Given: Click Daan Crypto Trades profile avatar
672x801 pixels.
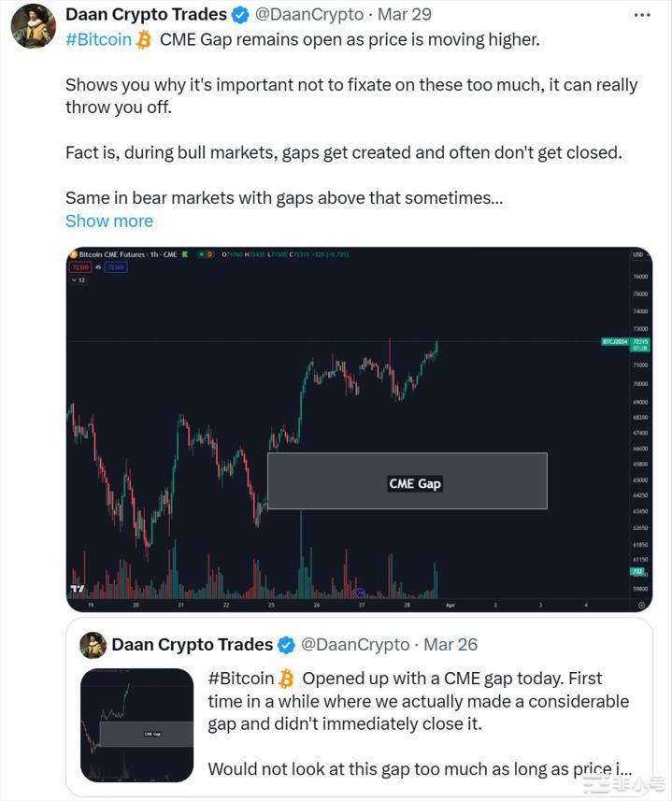Looking at the screenshot, I should 34,26.
